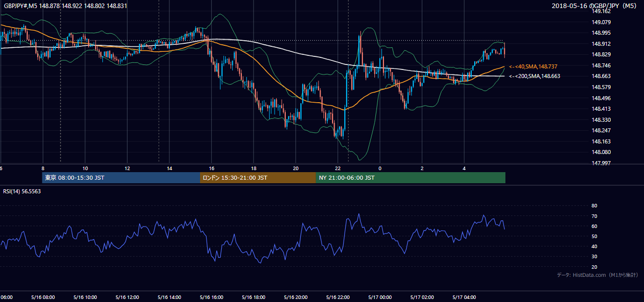Click the 148.995 price axis label

point(602,33)
